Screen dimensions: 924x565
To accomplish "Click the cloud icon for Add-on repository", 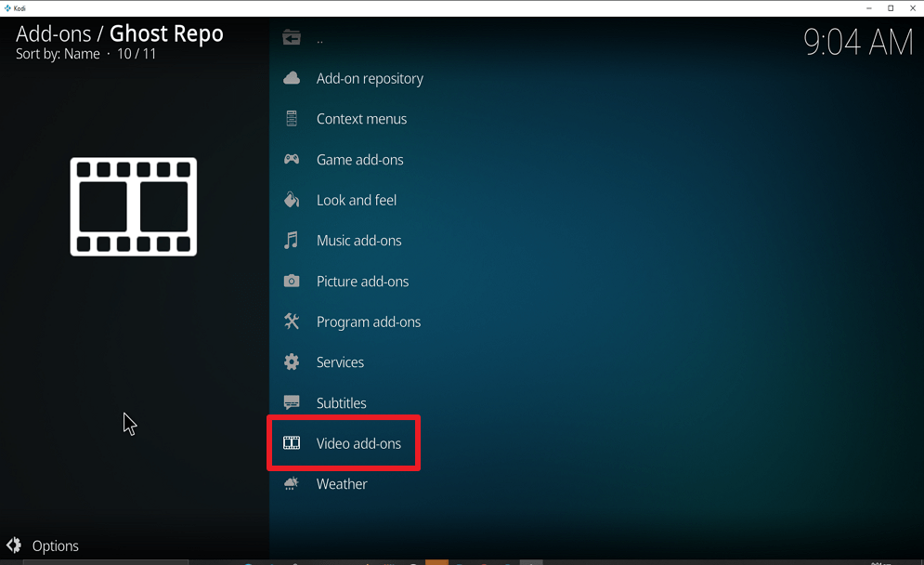I will 291,78.
